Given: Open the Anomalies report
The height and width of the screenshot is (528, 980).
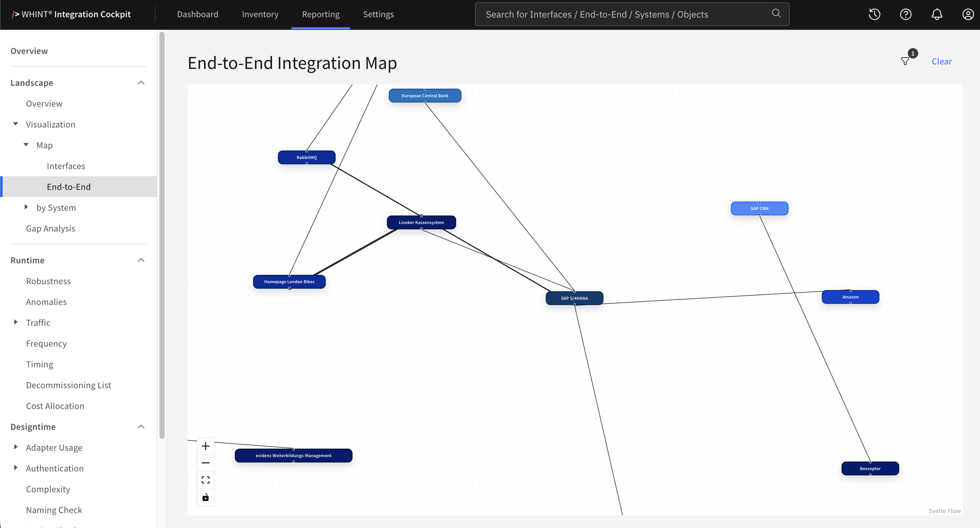Looking at the screenshot, I should (47, 302).
